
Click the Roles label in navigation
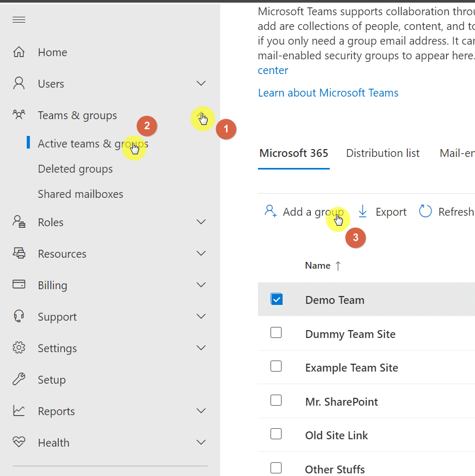pos(51,223)
